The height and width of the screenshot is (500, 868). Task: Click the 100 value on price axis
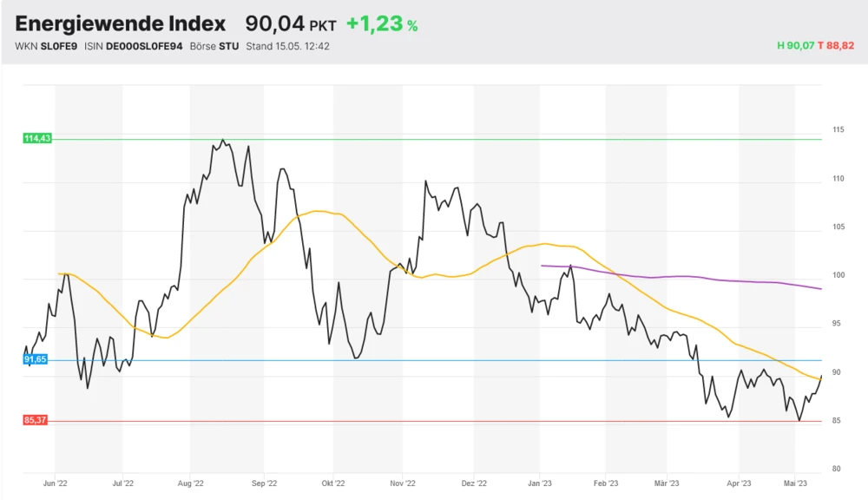pos(838,275)
